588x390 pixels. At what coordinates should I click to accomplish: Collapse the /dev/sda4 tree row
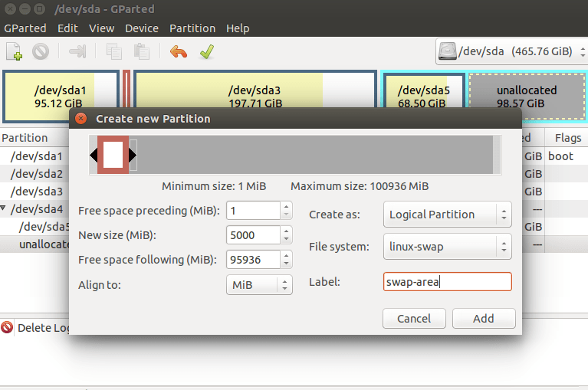click(3, 208)
